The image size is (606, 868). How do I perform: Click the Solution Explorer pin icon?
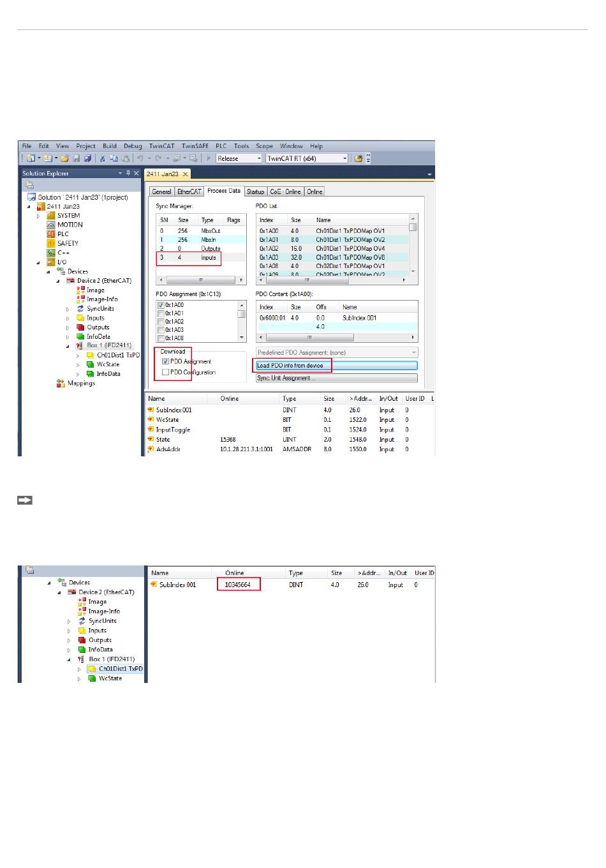(x=128, y=173)
